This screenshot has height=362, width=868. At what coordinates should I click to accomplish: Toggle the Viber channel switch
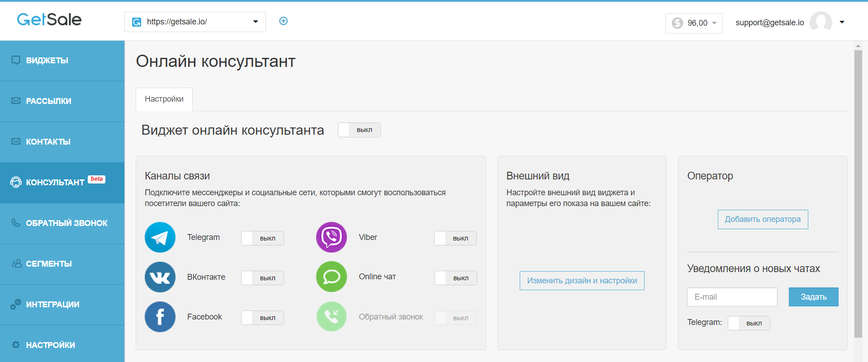tap(455, 238)
